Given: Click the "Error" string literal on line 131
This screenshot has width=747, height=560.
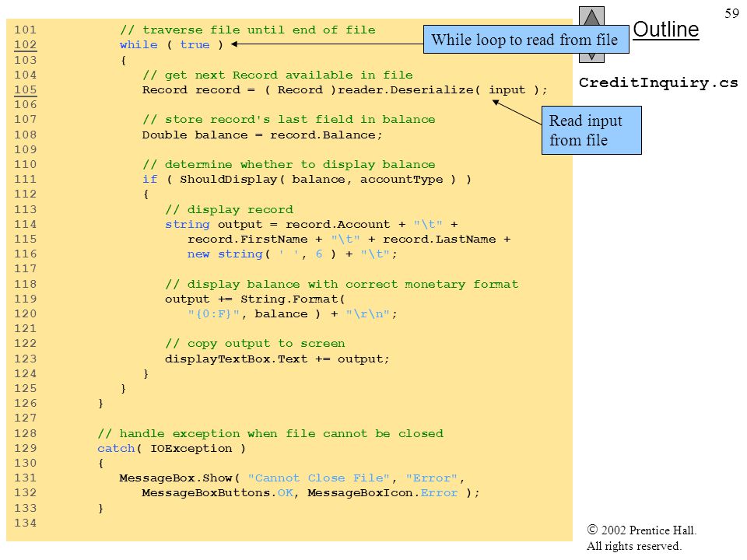Looking at the screenshot, I should (x=432, y=478).
